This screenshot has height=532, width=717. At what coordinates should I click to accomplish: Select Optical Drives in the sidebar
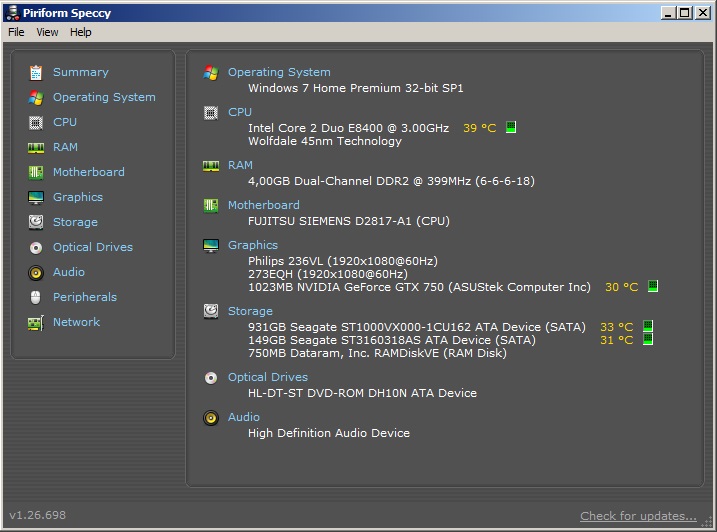93,247
